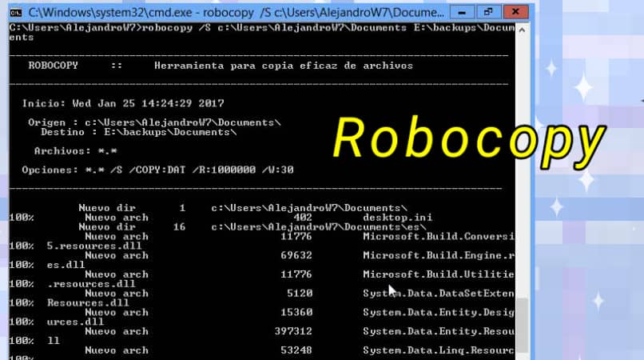
Task: Click the desktop.ini file entry
Action: 397,218
